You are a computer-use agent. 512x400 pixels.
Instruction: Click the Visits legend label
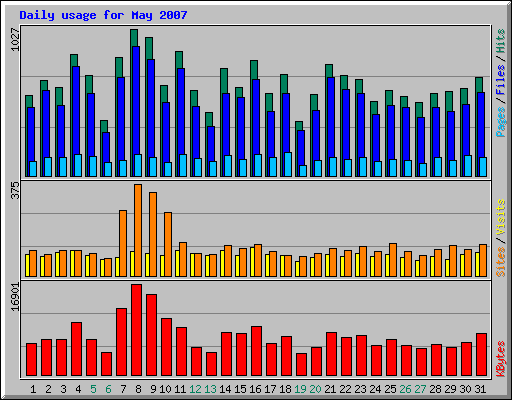pos(501,218)
